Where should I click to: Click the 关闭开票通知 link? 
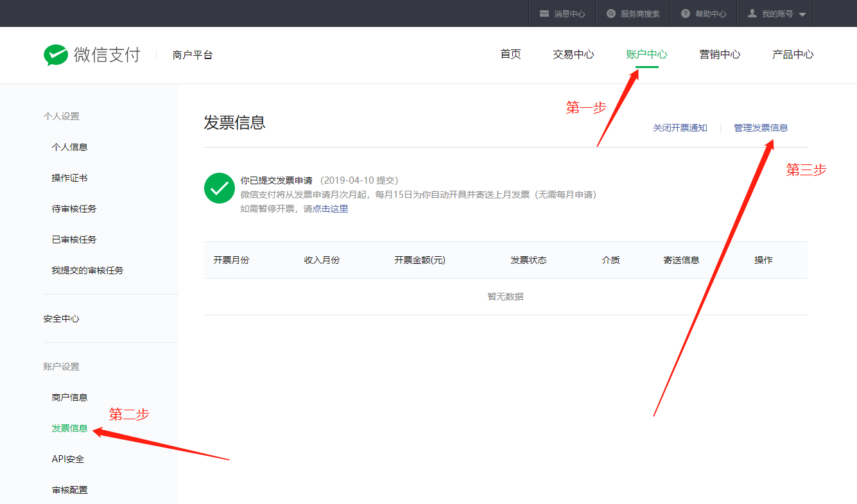click(x=680, y=128)
